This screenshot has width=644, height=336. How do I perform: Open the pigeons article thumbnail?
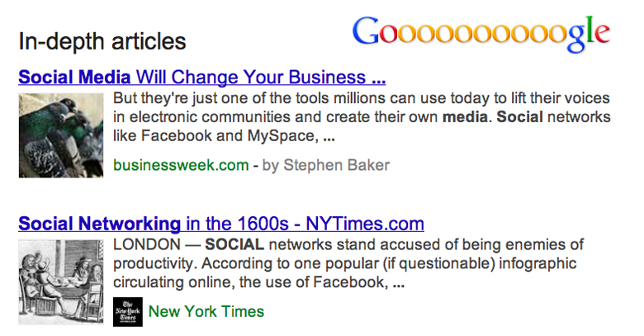coord(61,135)
